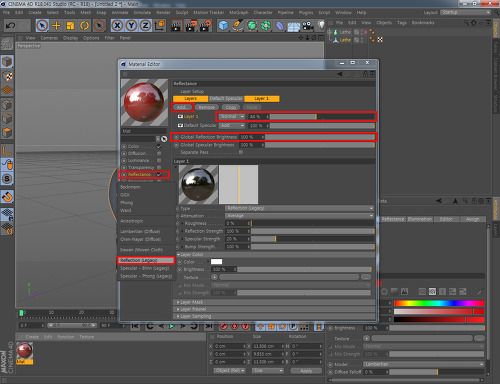Click the Copy layer button

[x=231, y=107]
